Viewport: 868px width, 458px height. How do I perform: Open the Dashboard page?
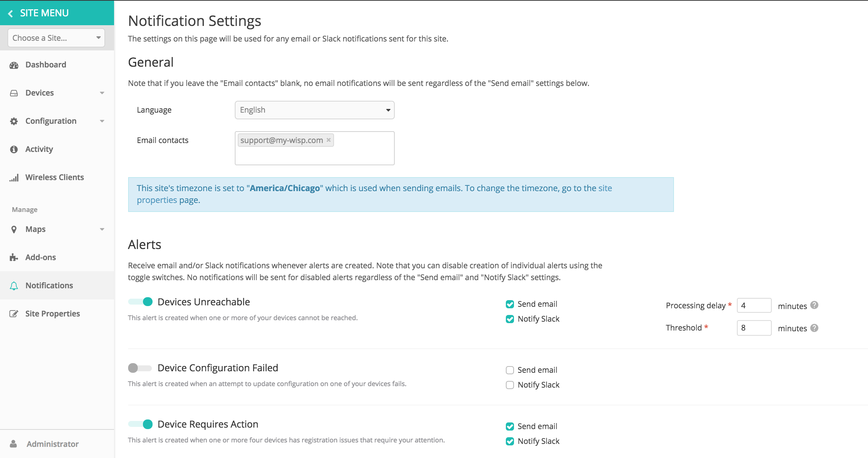click(x=46, y=64)
